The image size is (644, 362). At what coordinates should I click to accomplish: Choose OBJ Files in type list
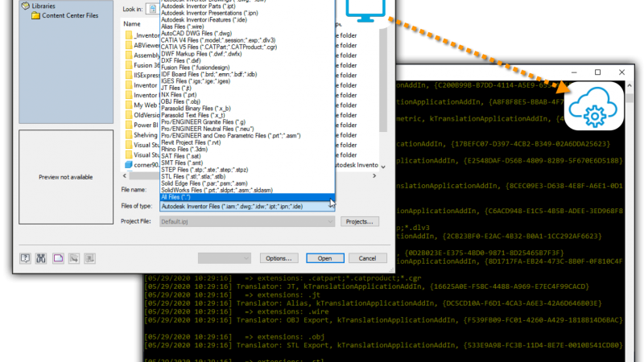[x=180, y=101]
